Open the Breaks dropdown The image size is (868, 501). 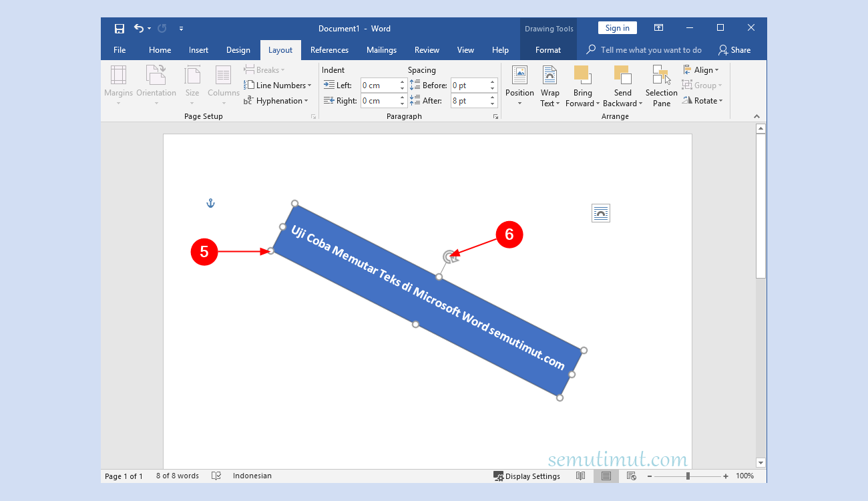click(x=264, y=70)
